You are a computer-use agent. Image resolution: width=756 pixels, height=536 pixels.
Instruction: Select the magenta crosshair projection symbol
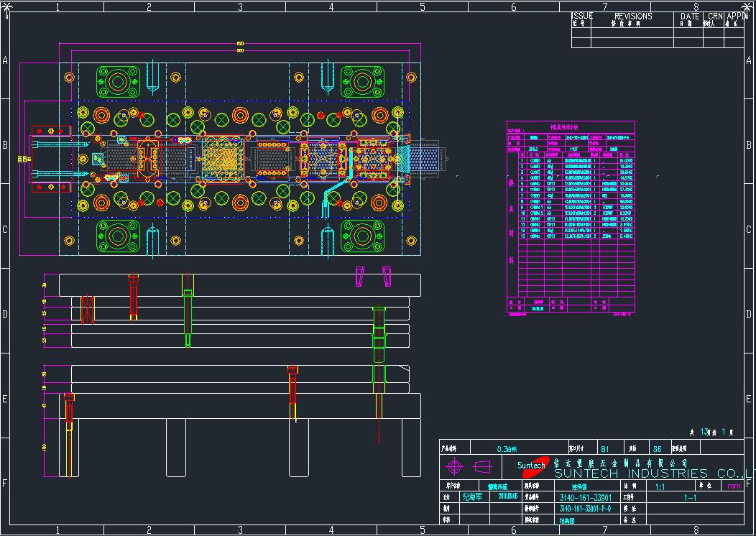tap(454, 467)
